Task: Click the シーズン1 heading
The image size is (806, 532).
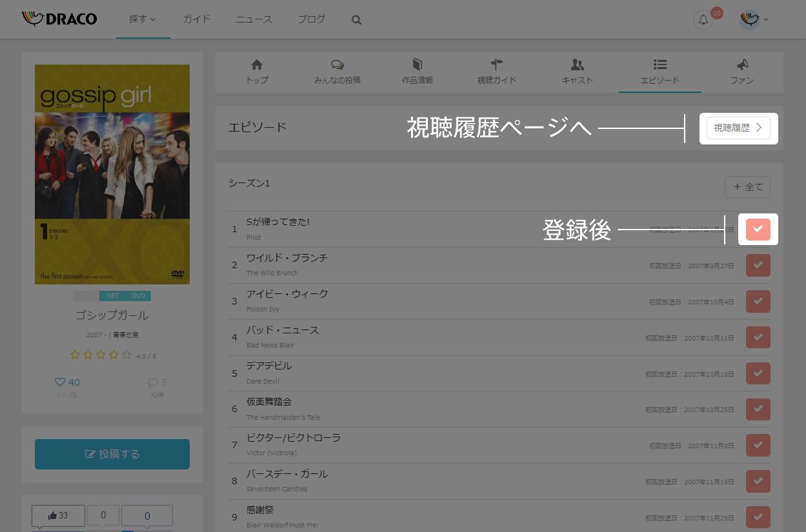Action: coord(249,183)
